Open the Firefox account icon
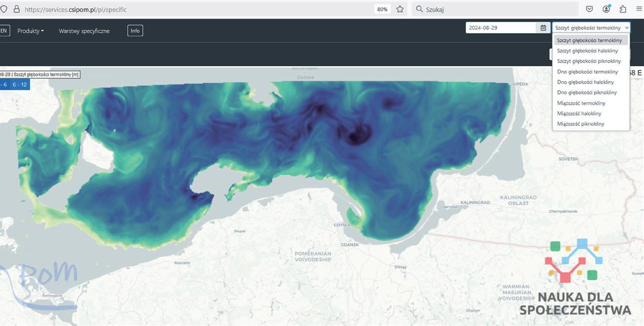The height and width of the screenshot is (326, 644). [x=606, y=9]
